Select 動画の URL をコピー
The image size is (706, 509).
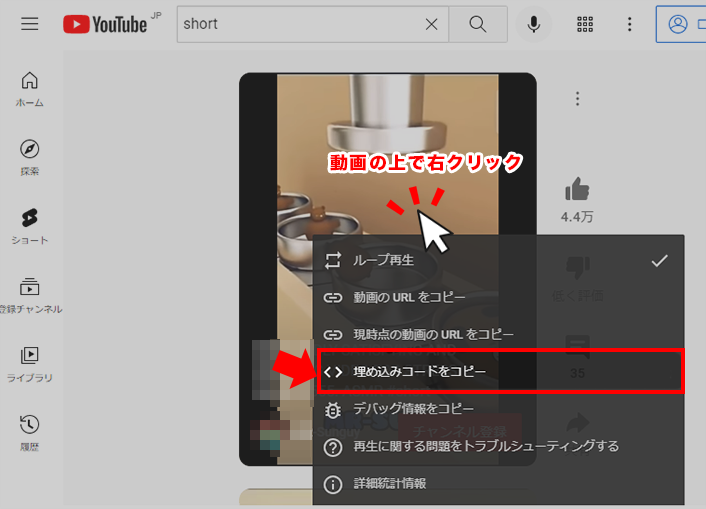498,297
